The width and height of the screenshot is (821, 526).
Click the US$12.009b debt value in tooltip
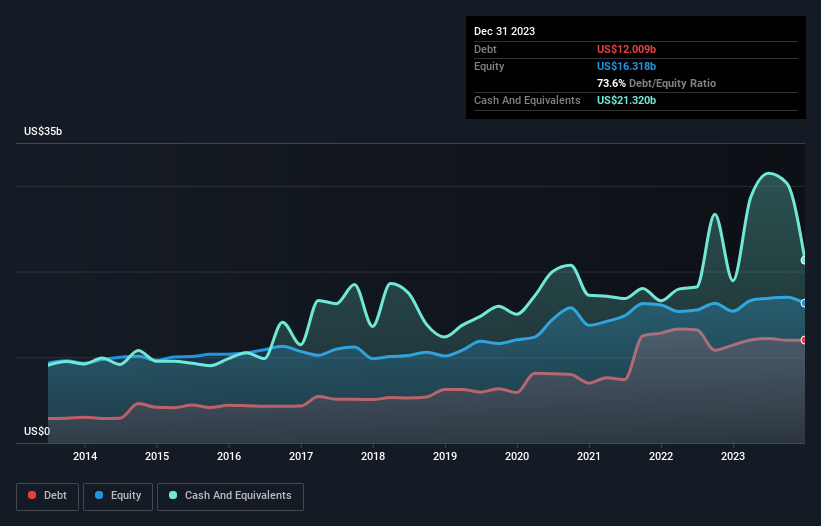626,49
